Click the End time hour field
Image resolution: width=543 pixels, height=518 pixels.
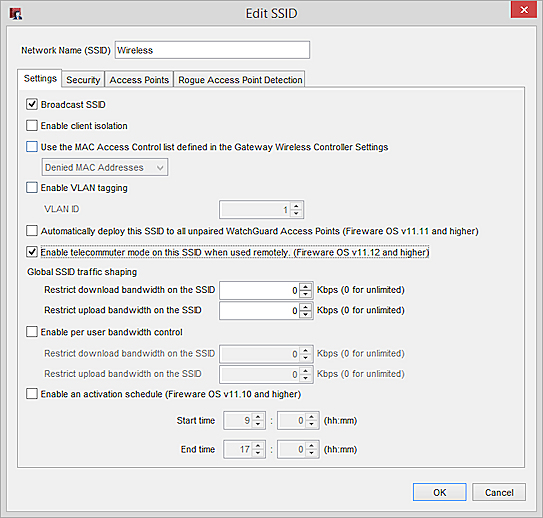point(238,449)
